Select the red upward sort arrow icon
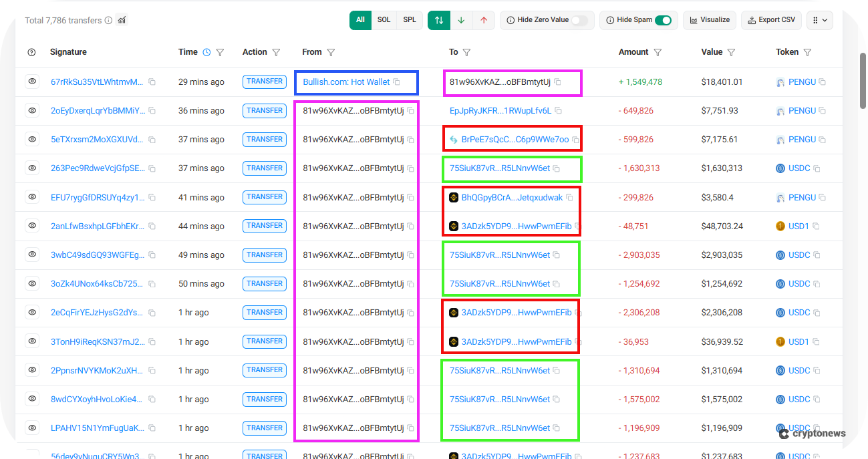Viewport: 868px width, 459px height. (482, 20)
